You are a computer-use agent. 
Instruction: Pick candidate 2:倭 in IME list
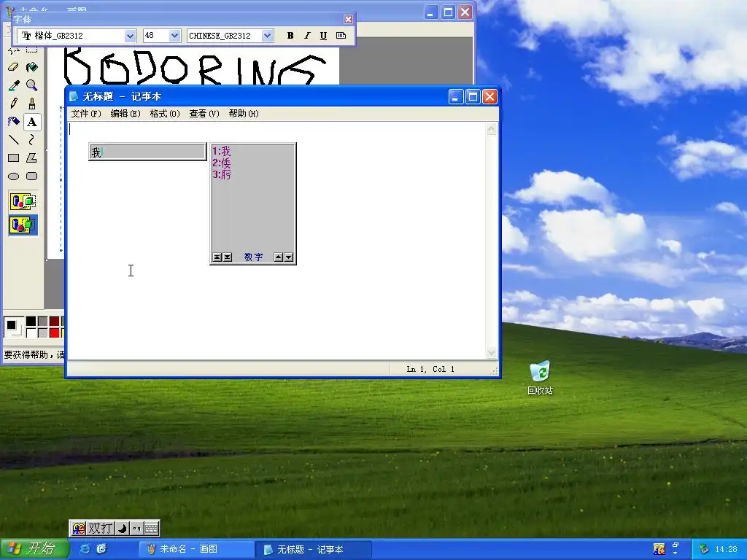pyautogui.click(x=222, y=163)
